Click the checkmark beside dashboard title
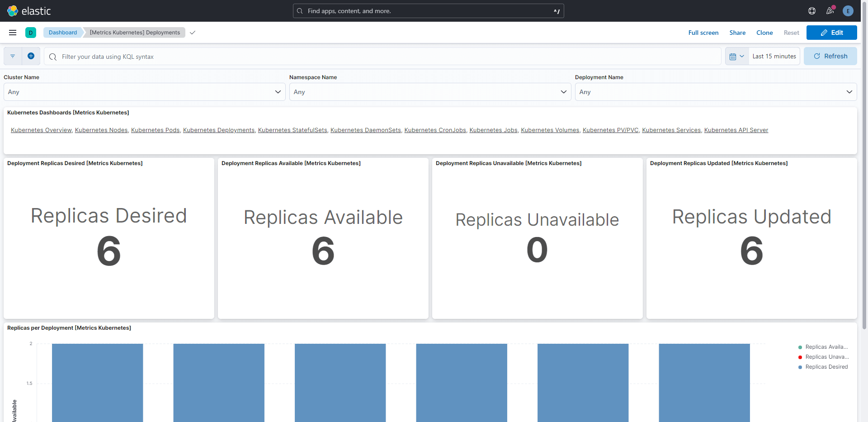This screenshot has width=868, height=422. click(193, 33)
